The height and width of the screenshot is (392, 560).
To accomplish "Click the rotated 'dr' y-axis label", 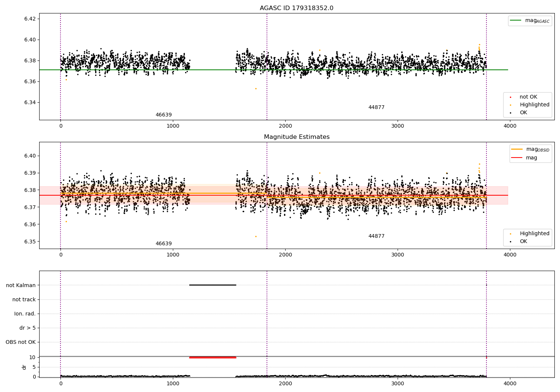I will [x=24, y=367].
